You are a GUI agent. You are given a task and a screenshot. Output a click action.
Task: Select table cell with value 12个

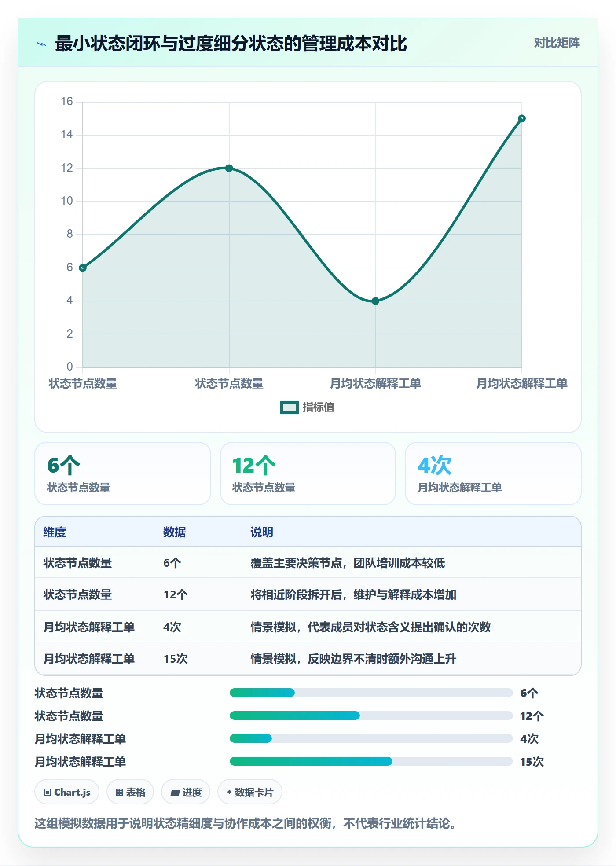(x=176, y=595)
